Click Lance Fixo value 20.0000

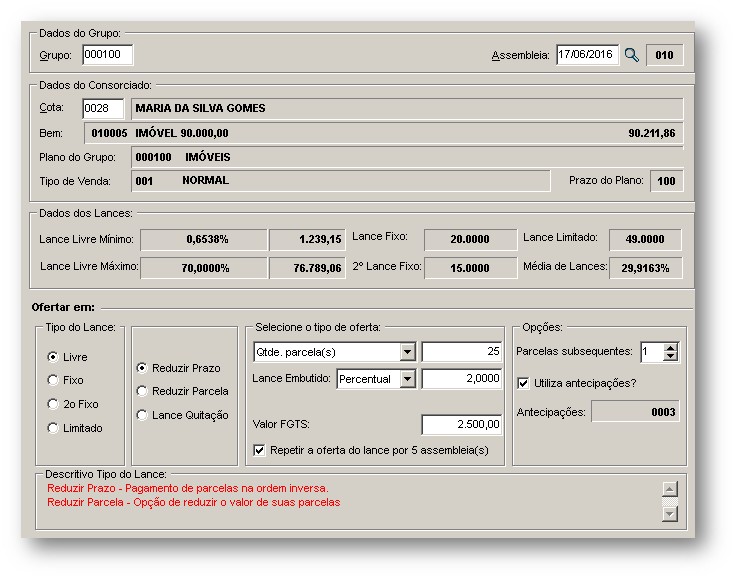click(x=470, y=239)
